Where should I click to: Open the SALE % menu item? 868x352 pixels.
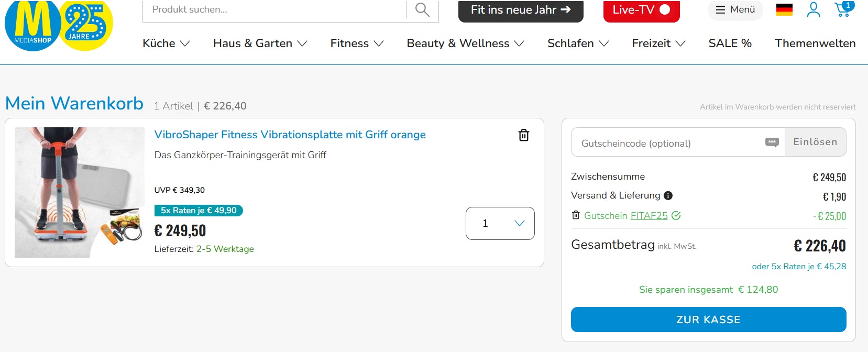pos(730,43)
